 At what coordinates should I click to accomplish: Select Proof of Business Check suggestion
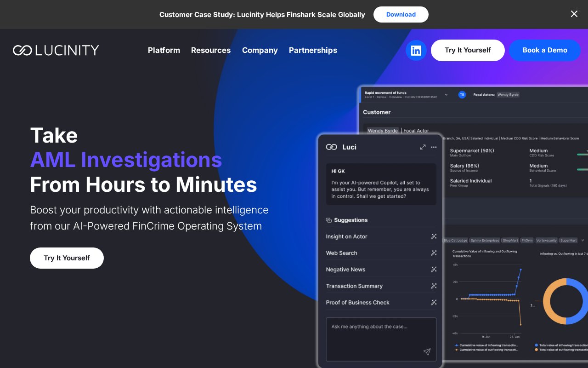358,303
